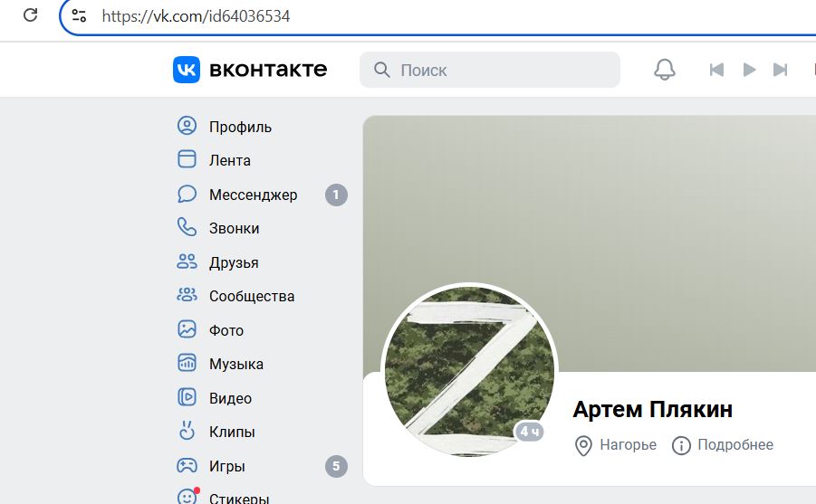Open the Z camouflage profile avatar
The height and width of the screenshot is (504, 816).
pyautogui.click(x=469, y=371)
